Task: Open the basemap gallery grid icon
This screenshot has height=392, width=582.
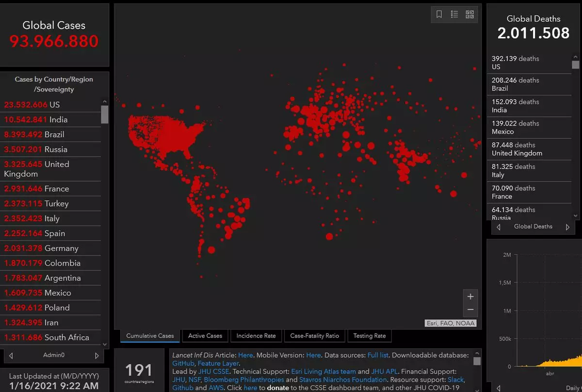Action: pyautogui.click(x=469, y=15)
